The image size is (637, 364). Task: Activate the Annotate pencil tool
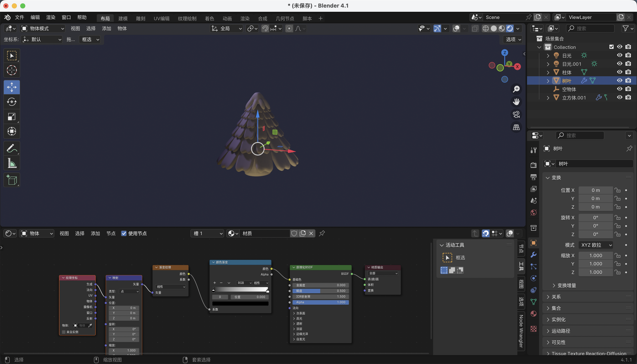(12, 148)
